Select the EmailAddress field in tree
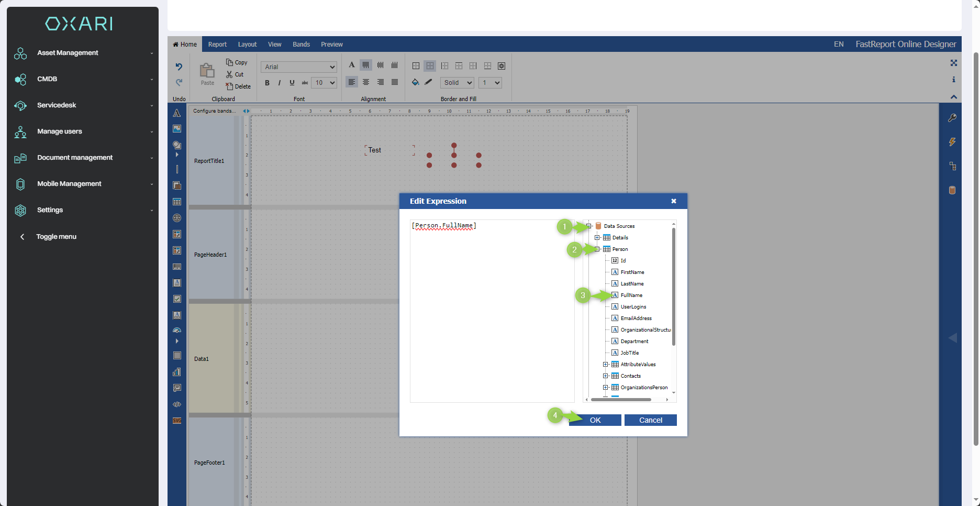 click(x=636, y=318)
